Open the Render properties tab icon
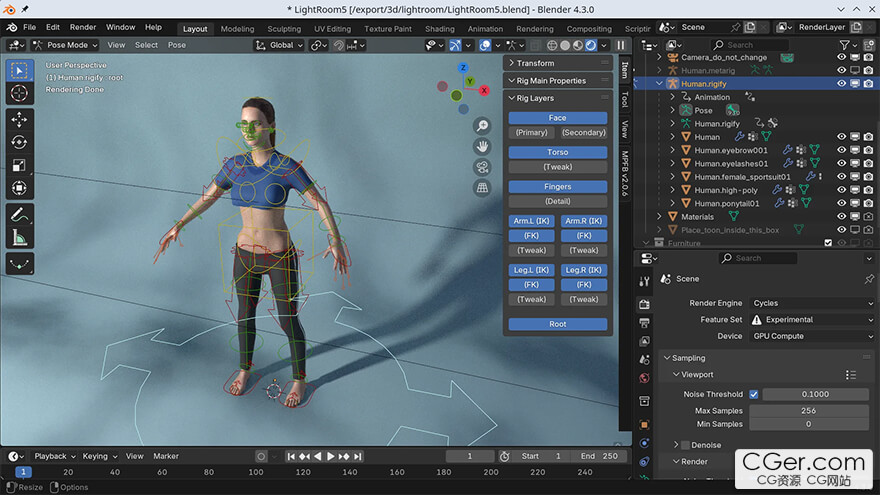Viewport: 880px width, 495px height. point(644,304)
